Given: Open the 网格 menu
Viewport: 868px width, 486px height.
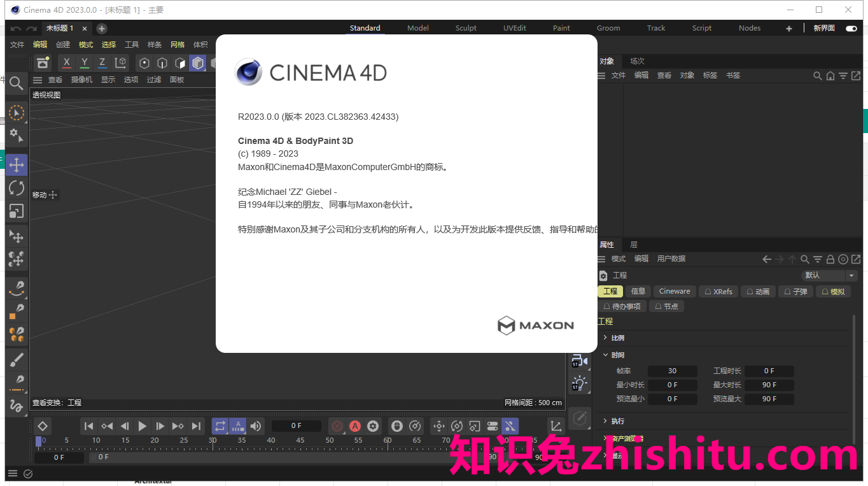Looking at the screenshot, I should tap(177, 44).
